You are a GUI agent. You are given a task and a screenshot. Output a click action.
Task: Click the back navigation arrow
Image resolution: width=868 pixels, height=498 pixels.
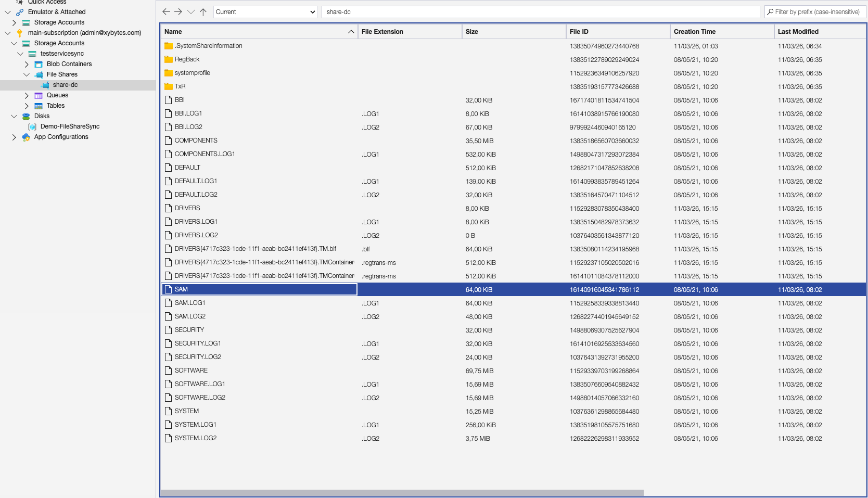[165, 11]
